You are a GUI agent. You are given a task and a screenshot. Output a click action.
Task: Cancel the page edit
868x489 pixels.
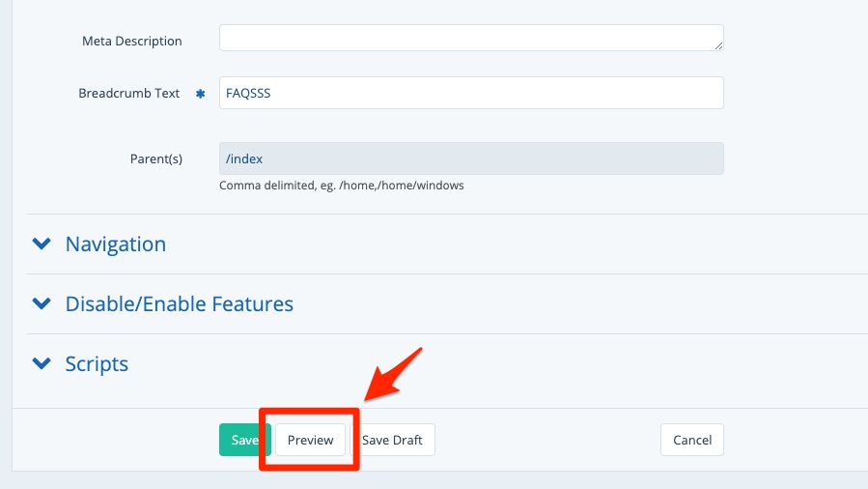tap(691, 440)
